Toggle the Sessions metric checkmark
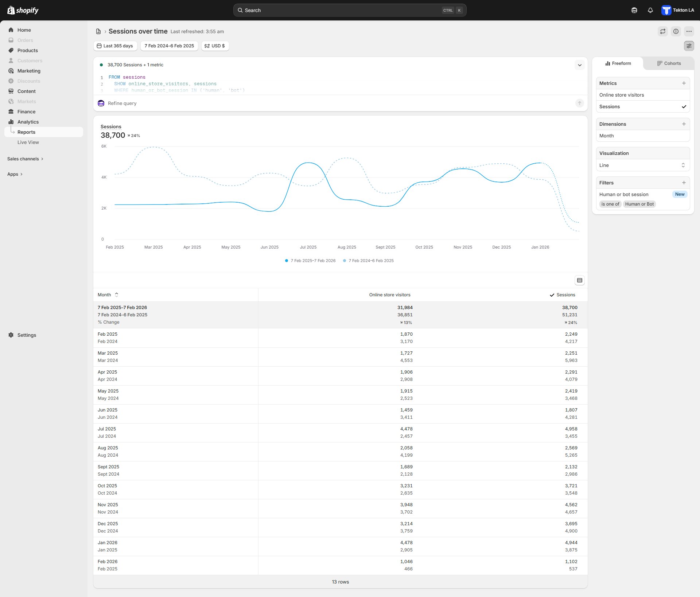 click(684, 107)
